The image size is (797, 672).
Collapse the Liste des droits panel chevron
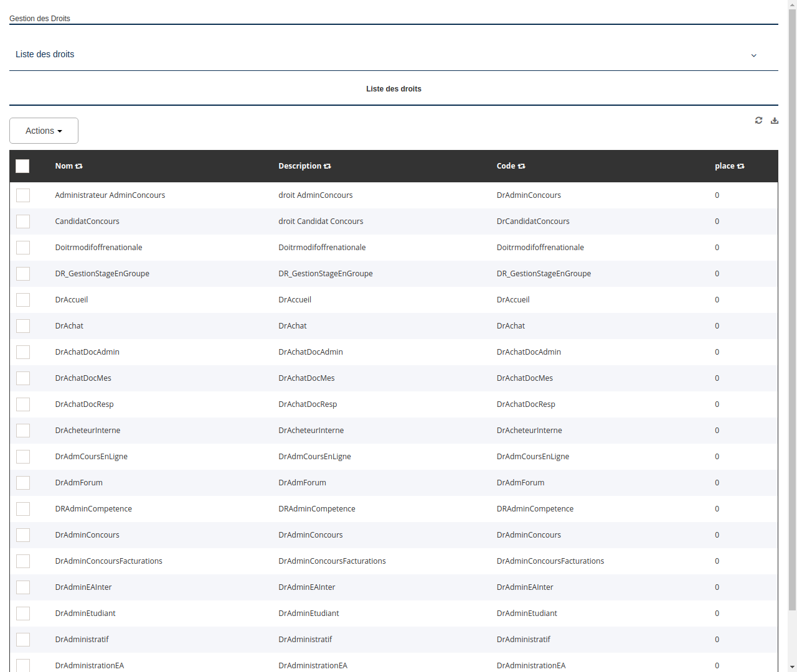tap(753, 55)
